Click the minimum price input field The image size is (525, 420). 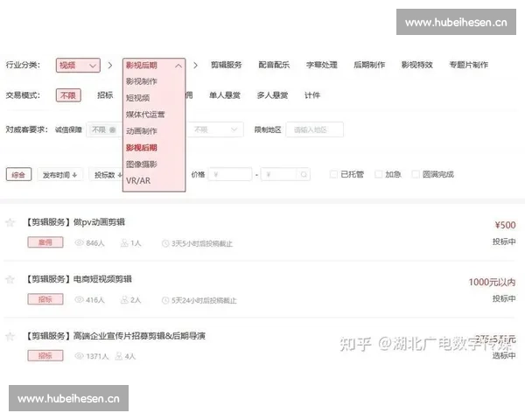230,174
